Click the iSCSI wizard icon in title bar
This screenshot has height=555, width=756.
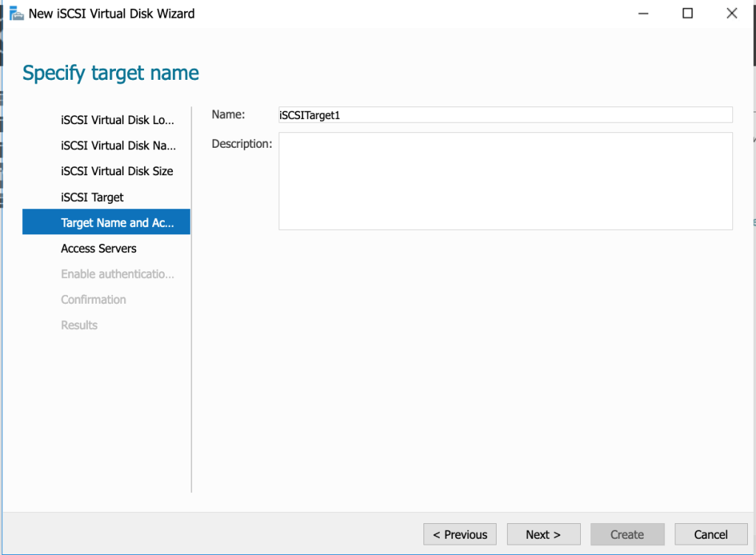16,13
